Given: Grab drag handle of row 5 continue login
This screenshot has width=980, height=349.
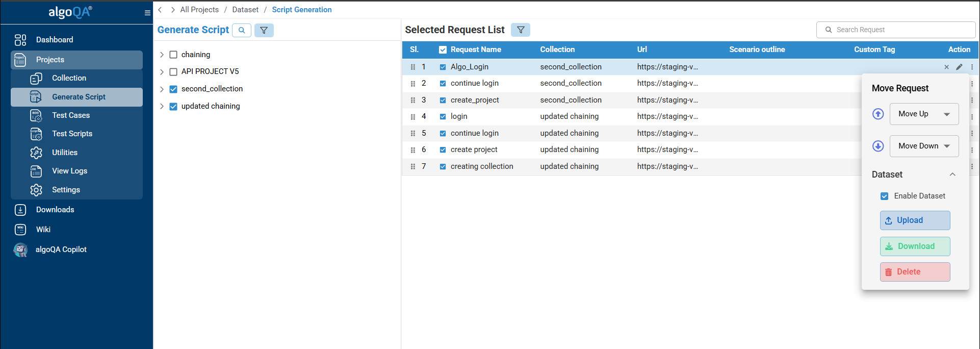Looking at the screenshot, I should (x=413, y=133).
